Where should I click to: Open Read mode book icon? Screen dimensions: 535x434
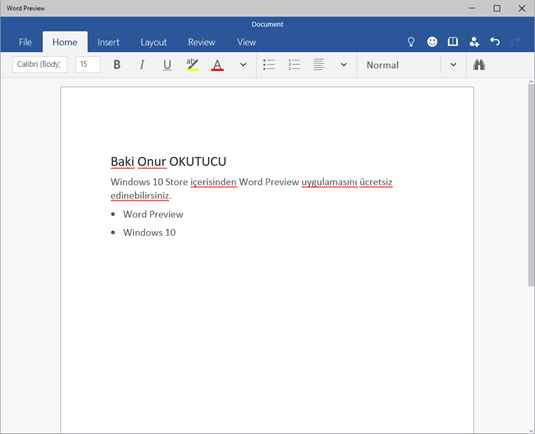tap(453, 42)
